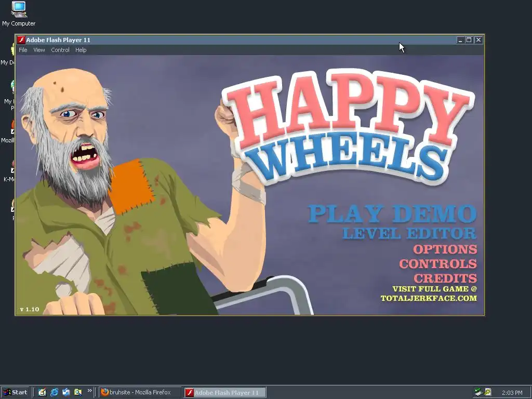Open the Start menu
Viewport: 532px width, 399px height.
pos(15,392)
